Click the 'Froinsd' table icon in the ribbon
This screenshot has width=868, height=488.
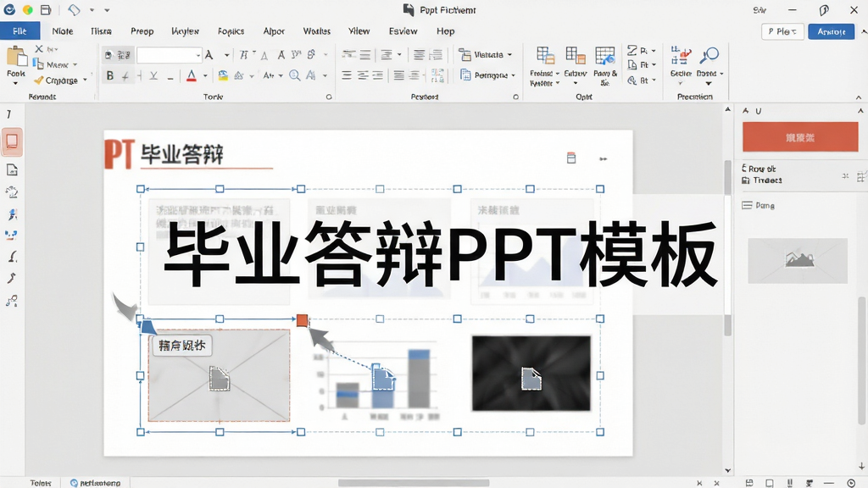click(545, 56)
